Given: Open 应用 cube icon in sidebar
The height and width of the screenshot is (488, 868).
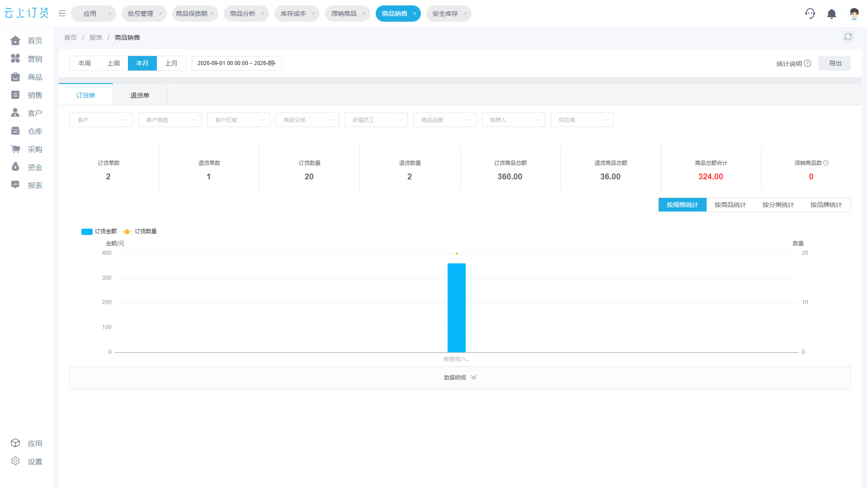Looking at the screenshot, I should click(15, 443).
